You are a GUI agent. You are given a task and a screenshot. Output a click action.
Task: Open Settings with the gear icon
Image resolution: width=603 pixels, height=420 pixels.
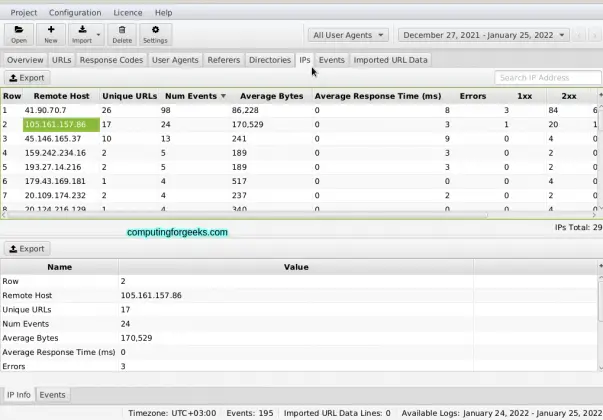coord(154,30)
